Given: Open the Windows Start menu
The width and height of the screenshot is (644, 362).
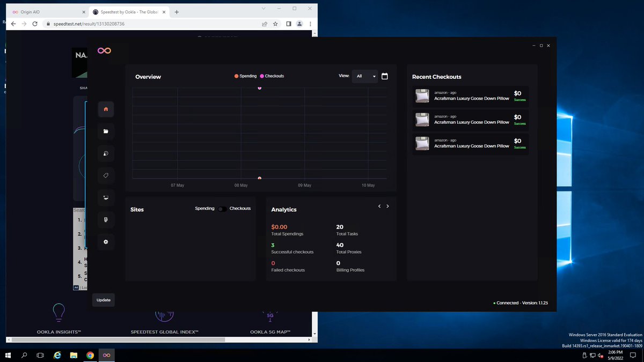Looking at the screenshot, I should coord(8,355).
